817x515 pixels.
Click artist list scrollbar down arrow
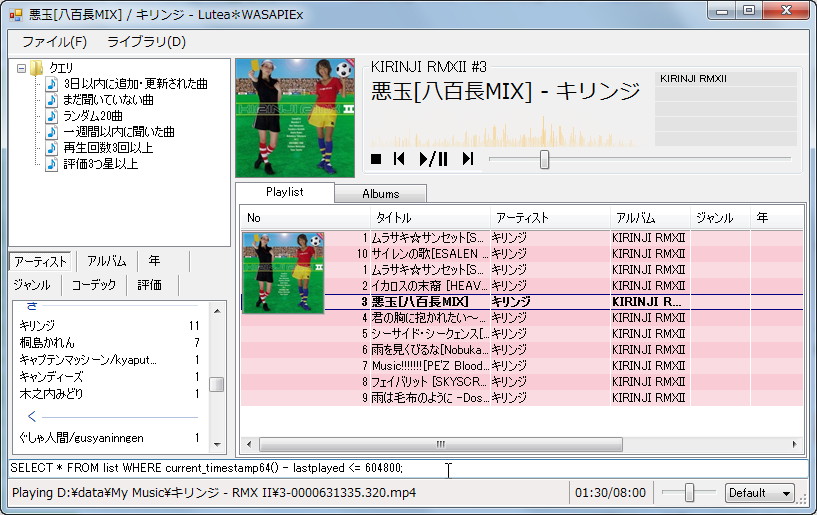point(217,445)
